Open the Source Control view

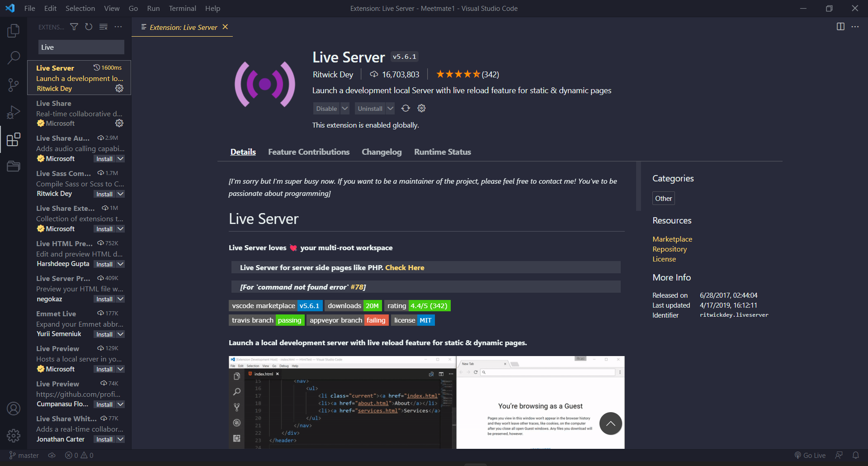[x=14, y=85]
